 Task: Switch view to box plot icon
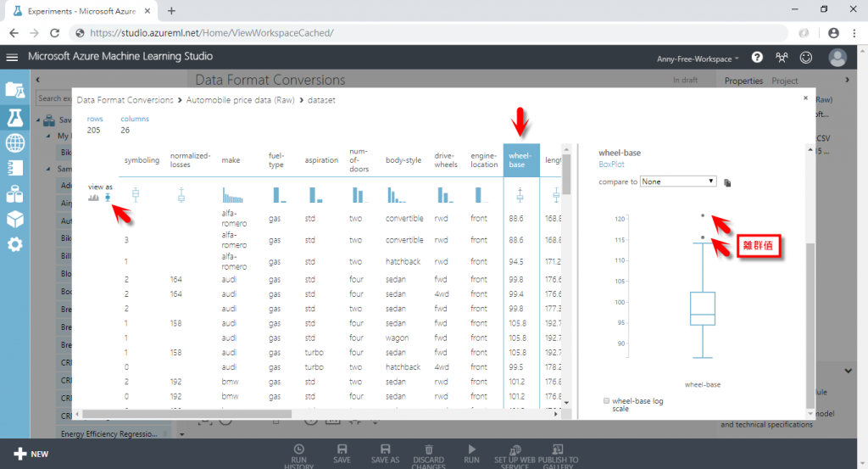(108, 197)
